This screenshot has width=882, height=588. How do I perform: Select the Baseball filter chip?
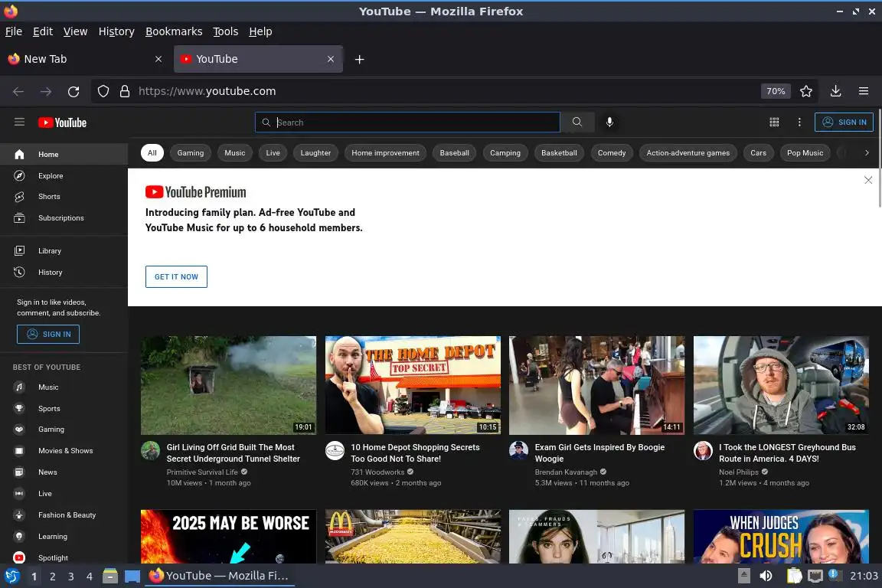click(x=455, y=152)
